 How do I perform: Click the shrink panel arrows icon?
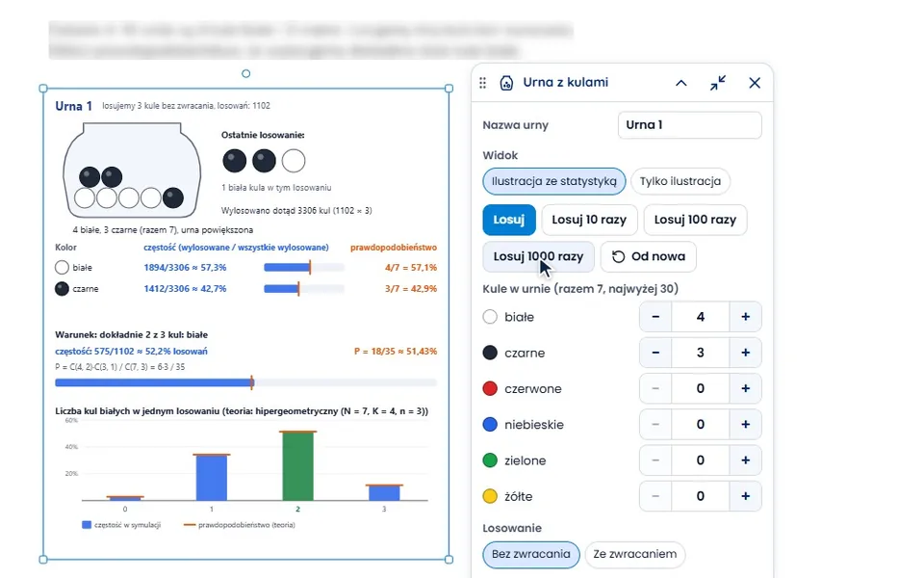point(718,83)
